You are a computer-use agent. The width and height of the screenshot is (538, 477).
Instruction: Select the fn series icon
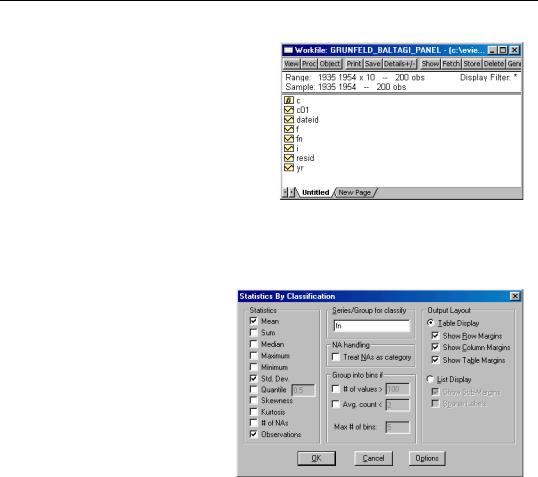[289, 139]
